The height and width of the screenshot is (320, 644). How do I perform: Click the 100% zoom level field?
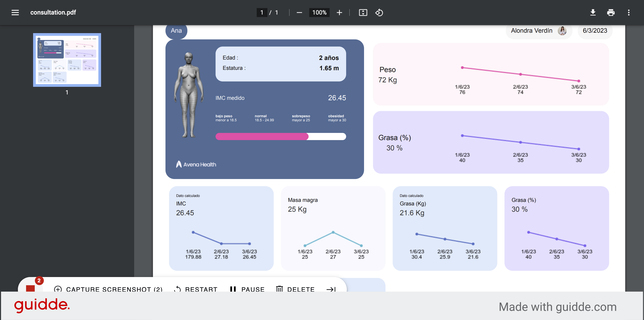pos(319,13)
